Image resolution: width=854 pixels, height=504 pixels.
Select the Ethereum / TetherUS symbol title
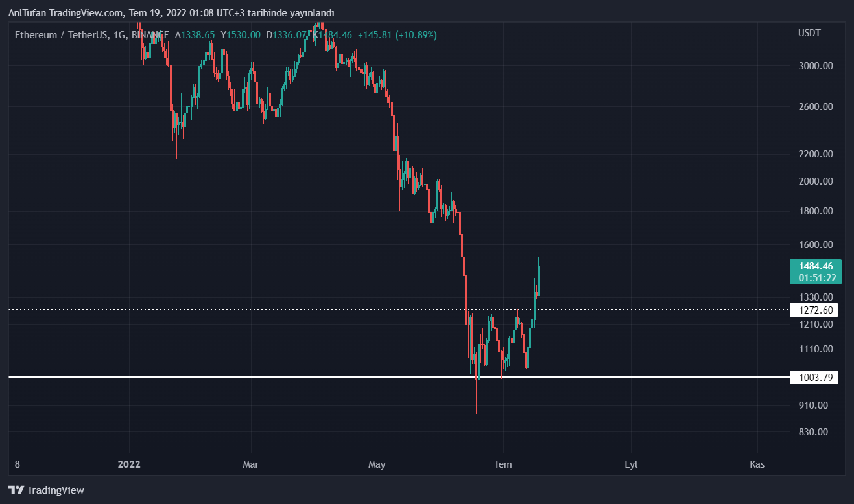click(62, 34)
